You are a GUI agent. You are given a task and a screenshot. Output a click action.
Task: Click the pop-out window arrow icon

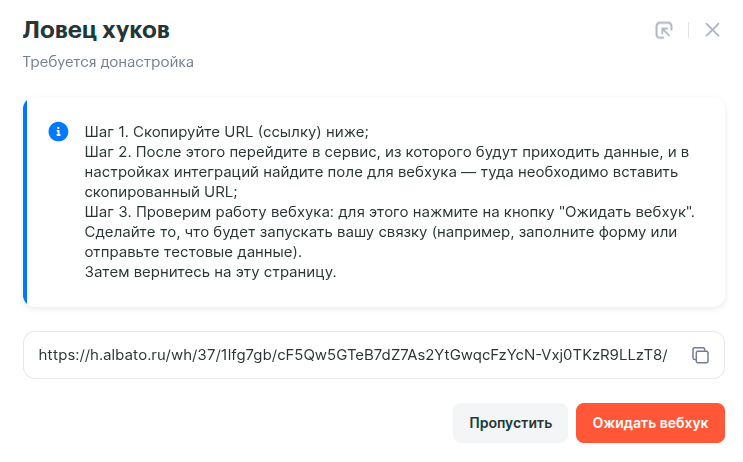pyautogui.click(x=664, y=30)
